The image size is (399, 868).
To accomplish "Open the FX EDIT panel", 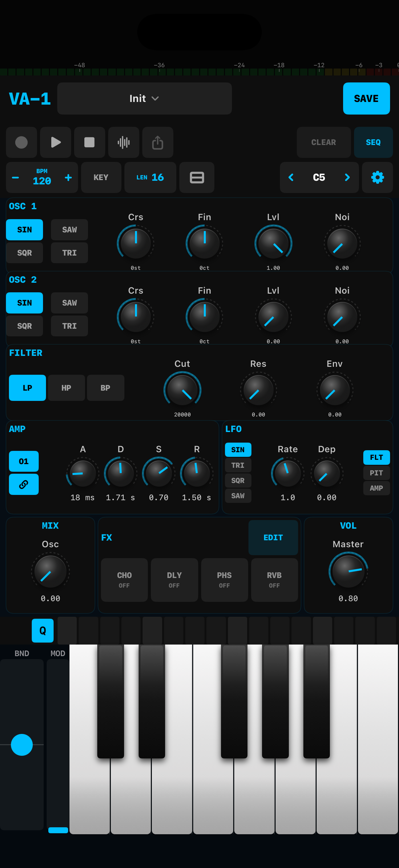I will pos(273,537).
